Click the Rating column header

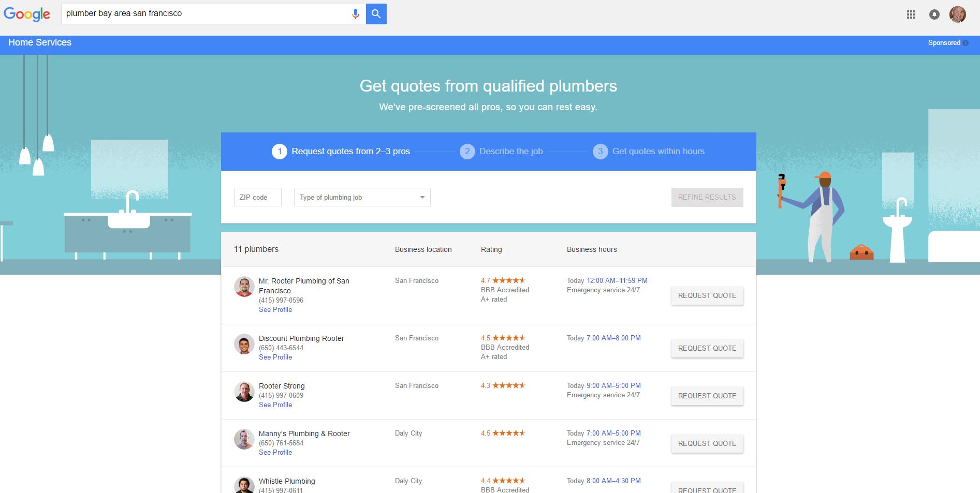[491, 249]
